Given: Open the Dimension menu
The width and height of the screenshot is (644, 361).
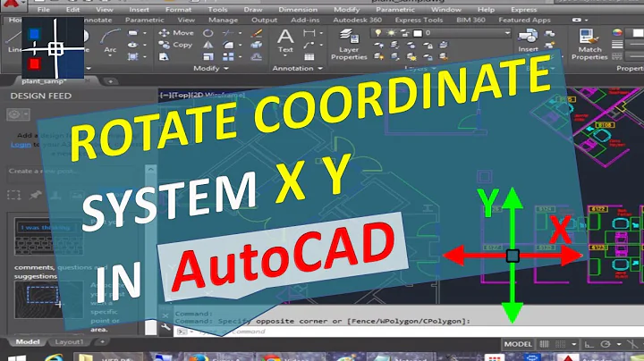Looking at the screenshot, I should click(x=298, y=10).
